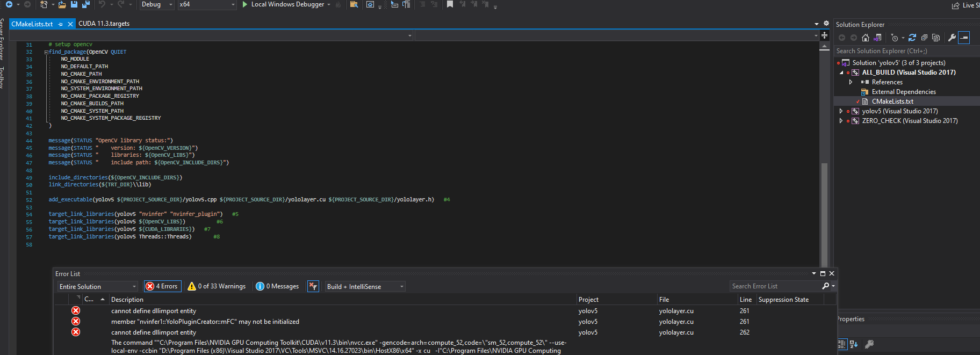Screen dimensions: 980x355
Task: Open the Build + IntelliSense dropdown
Action: click(x=365, y=287)
